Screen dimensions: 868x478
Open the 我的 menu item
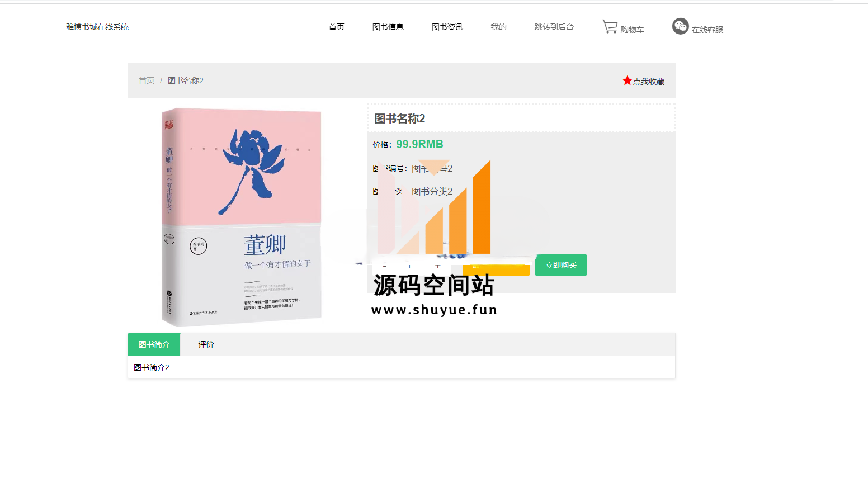499,27
